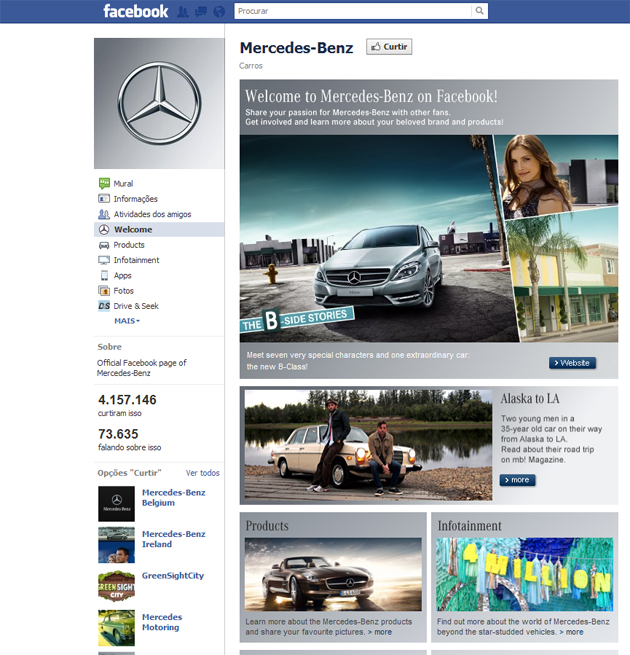Click the Infotainment section heading
Image resolution: width=630 pixels, height=655 pixels.
470,526
